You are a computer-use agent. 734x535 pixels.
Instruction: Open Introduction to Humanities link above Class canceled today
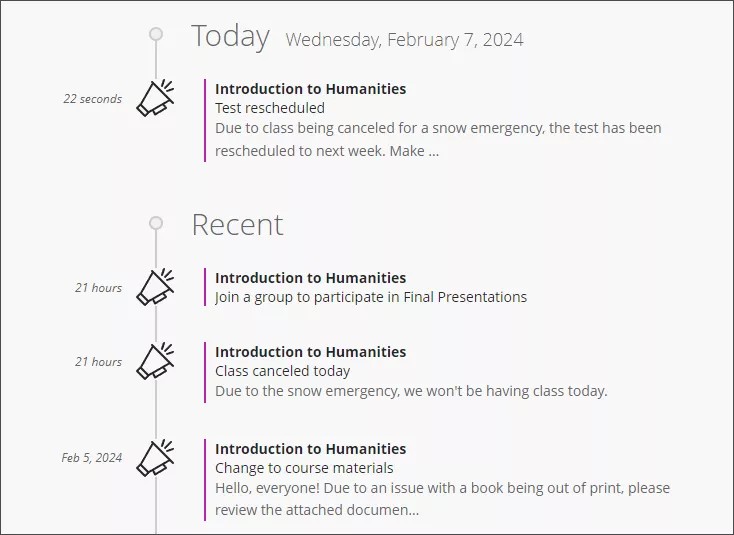pyautogui.click(x=310, y=352)
